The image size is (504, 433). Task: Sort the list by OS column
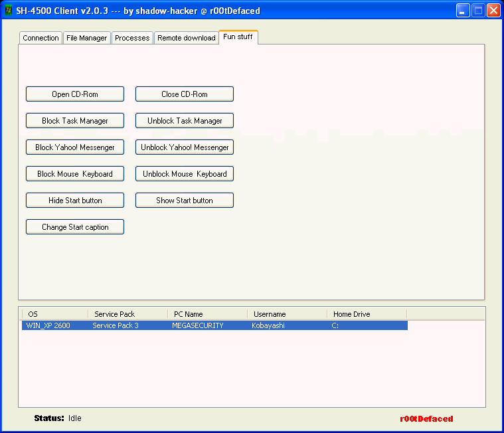(54, 314)
